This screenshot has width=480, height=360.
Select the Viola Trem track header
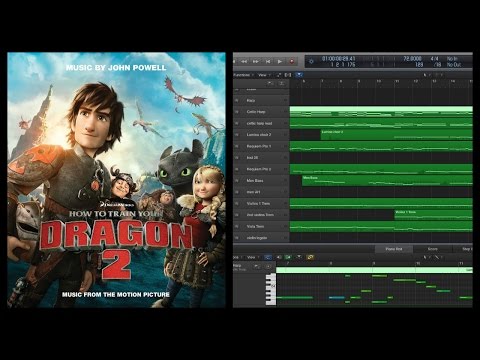(261, 226)
